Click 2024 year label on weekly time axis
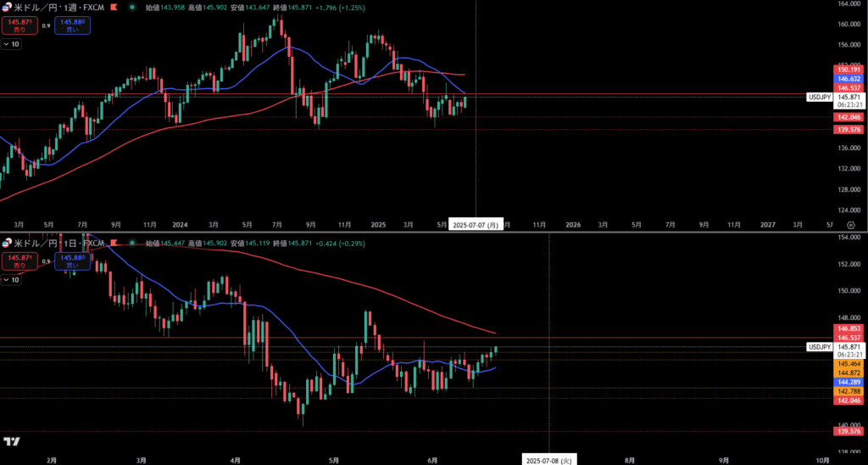The image size is (868, 465). [180, 225]
